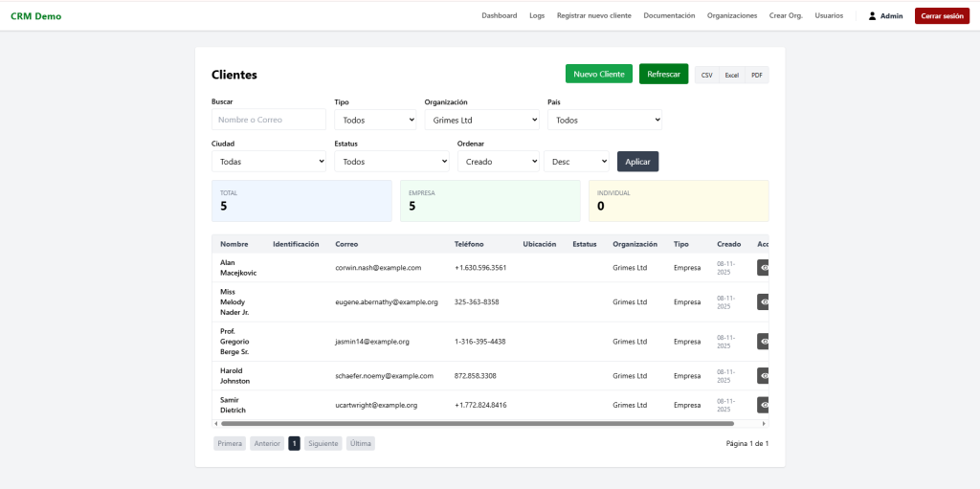The height and width of the screenshot is (489, 980).
Task: Click the Aplicar filter button
Action: 637,162
